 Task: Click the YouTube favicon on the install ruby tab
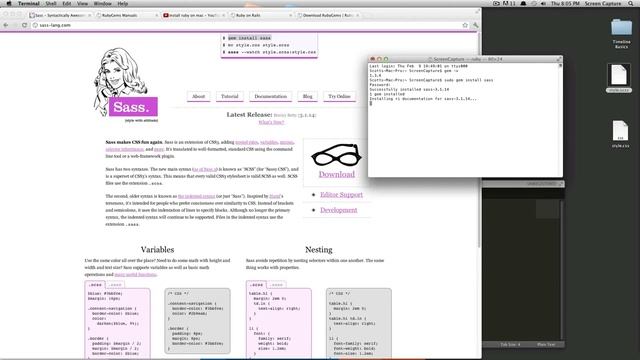pyautogui.click(x=166, y=16)
